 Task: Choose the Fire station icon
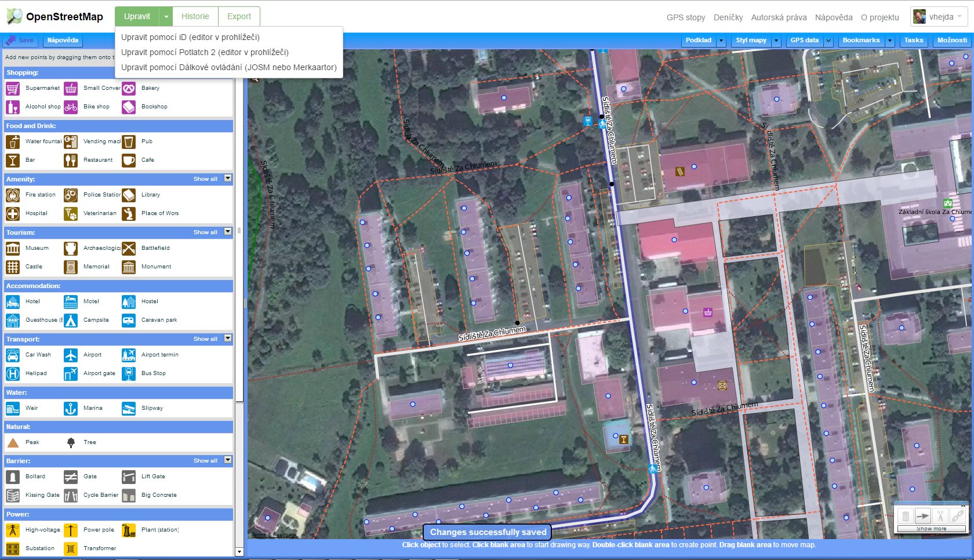[13, 195]
